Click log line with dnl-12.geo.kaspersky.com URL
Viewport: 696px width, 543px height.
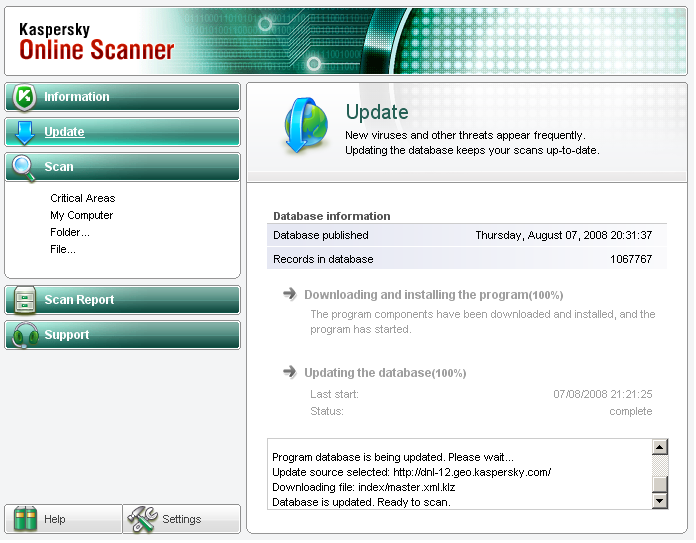pos(413,473)
